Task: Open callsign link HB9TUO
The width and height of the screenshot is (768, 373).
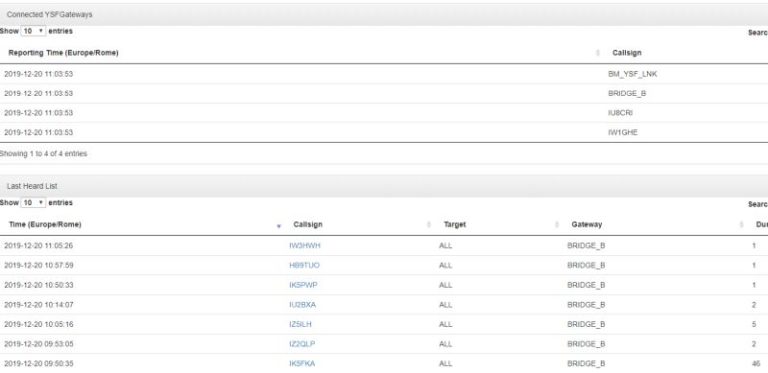Action: (304, 265)
